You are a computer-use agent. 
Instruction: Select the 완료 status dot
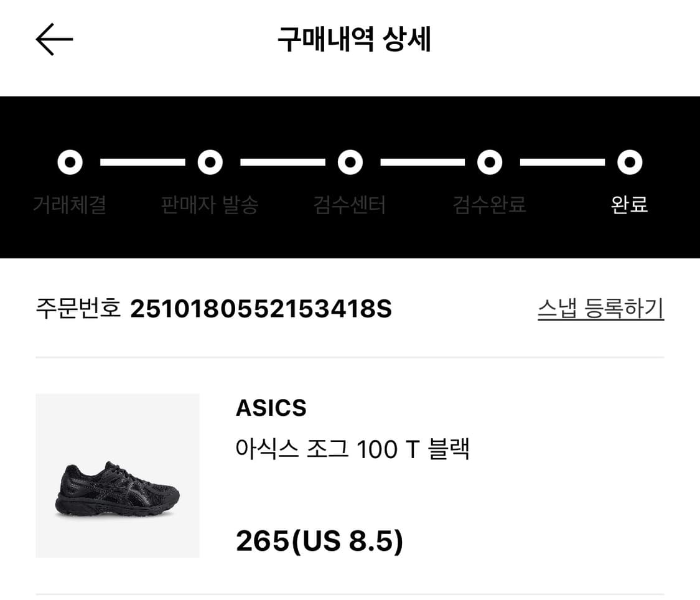click(x=630, y=162)
